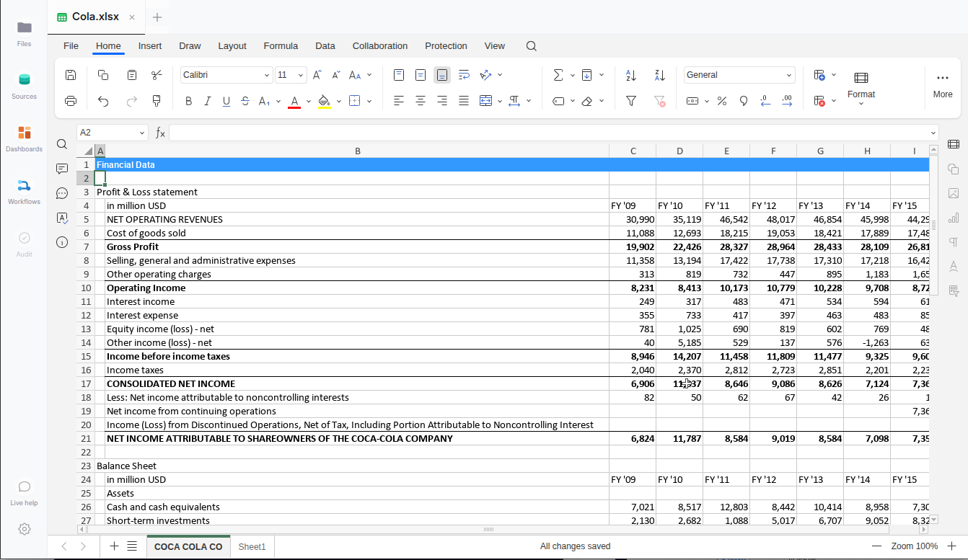Open the Files section
This screenshot has height=560, width=968.
coord(24,33)
